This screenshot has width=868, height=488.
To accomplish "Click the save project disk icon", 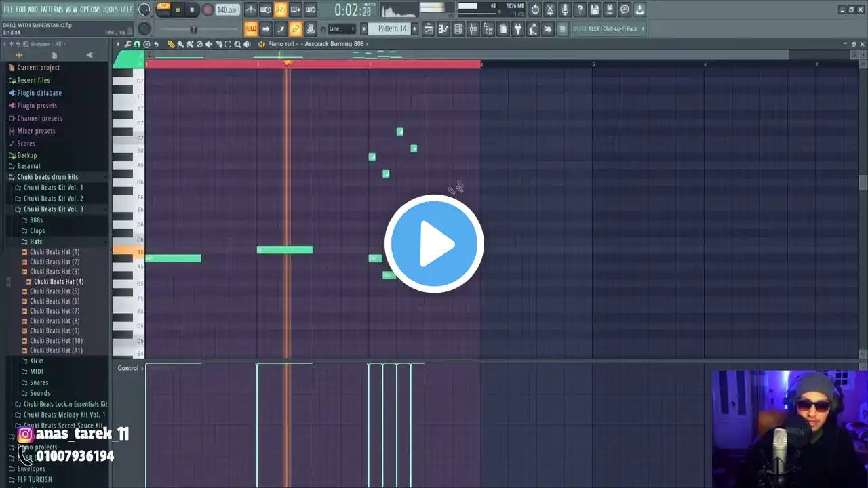I will click(x=595, y=9).
